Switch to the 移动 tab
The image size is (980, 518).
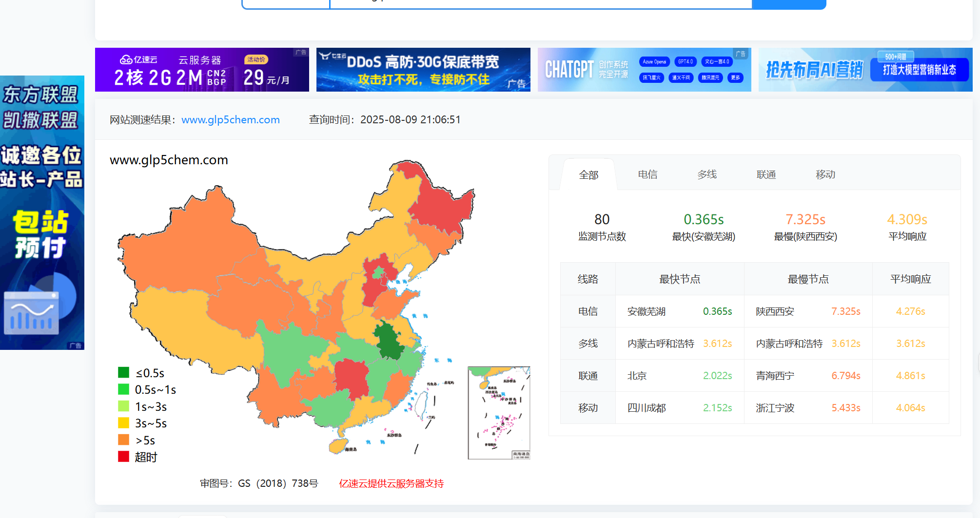pos(825,174)
